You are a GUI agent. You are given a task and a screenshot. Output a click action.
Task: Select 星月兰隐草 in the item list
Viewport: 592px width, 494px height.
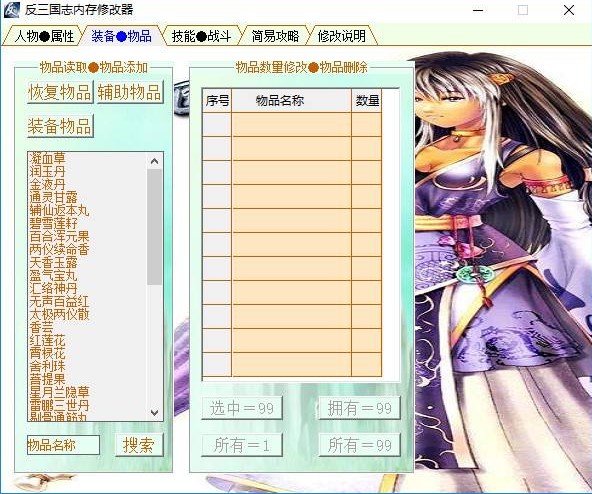(59, 393)
